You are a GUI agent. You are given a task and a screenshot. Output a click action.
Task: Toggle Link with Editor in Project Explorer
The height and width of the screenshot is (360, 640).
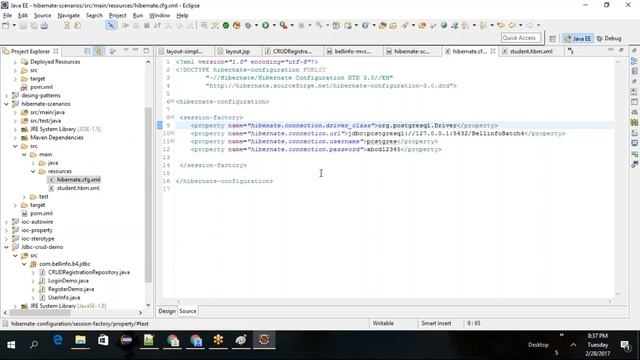(x=98, y=51)
